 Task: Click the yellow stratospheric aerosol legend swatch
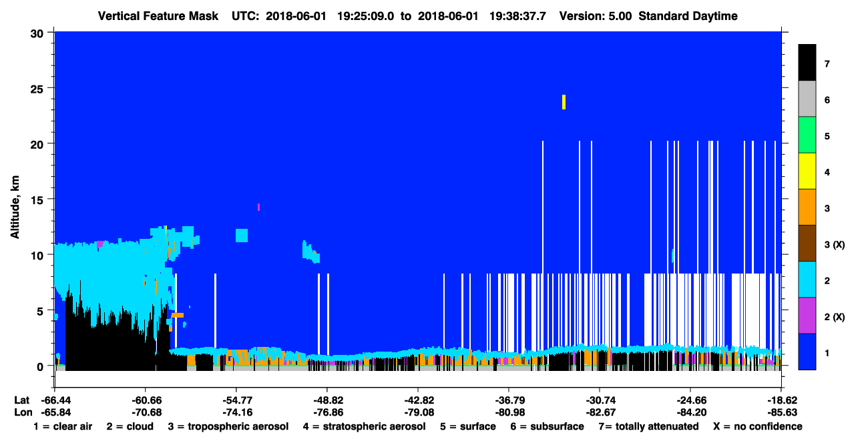807,171
